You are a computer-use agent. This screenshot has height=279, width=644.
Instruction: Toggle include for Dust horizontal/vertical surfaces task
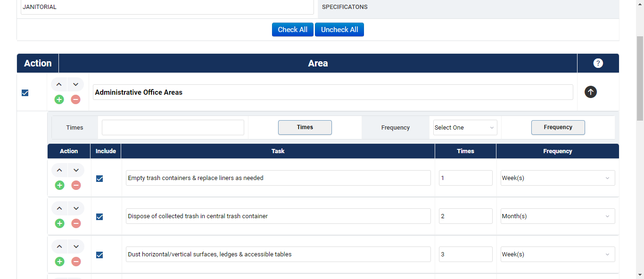(99, 255)
